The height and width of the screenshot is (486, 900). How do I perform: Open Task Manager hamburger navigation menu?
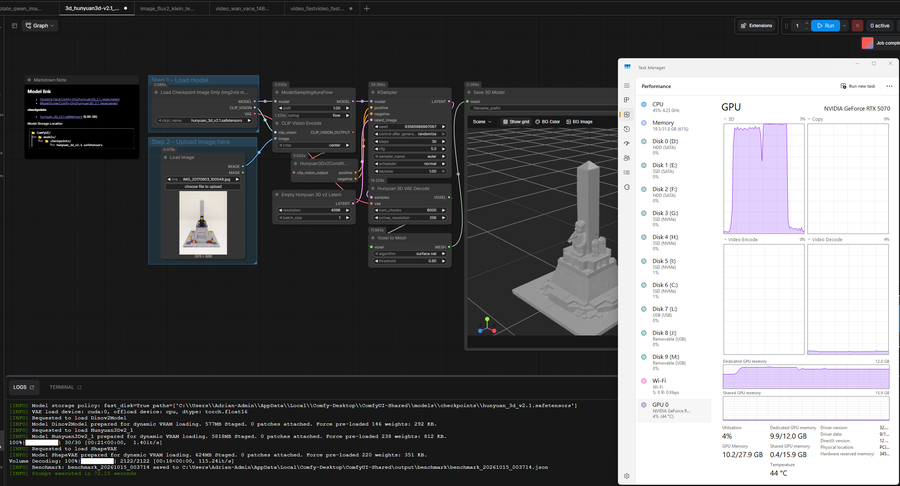tap(627, 85)
